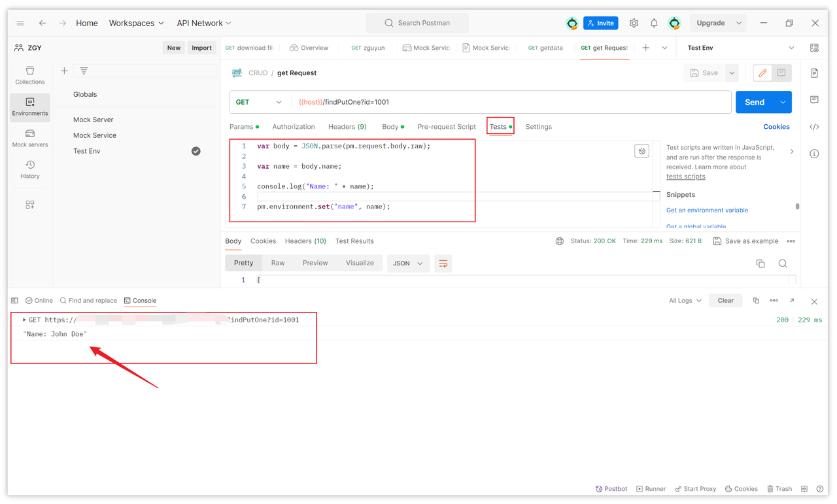This screenshot has height=504, width=837.
Task: Open settings gear icon in header
Action: [x=634, y=23]
